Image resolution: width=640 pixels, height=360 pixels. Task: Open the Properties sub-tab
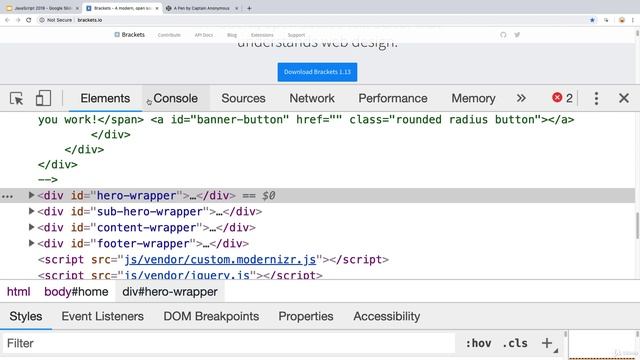[x=306, y=316]
